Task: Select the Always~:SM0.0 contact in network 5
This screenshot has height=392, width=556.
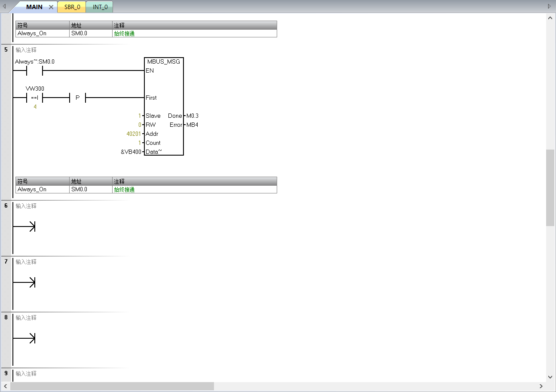Action: 34,70
